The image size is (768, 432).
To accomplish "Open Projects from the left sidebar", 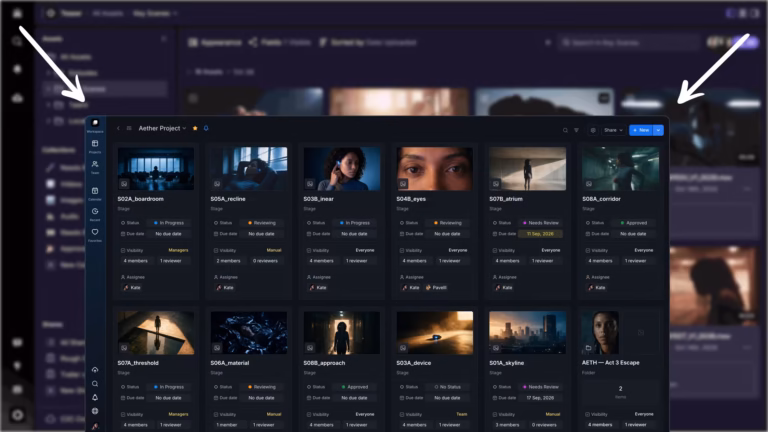I will (95, 144).
